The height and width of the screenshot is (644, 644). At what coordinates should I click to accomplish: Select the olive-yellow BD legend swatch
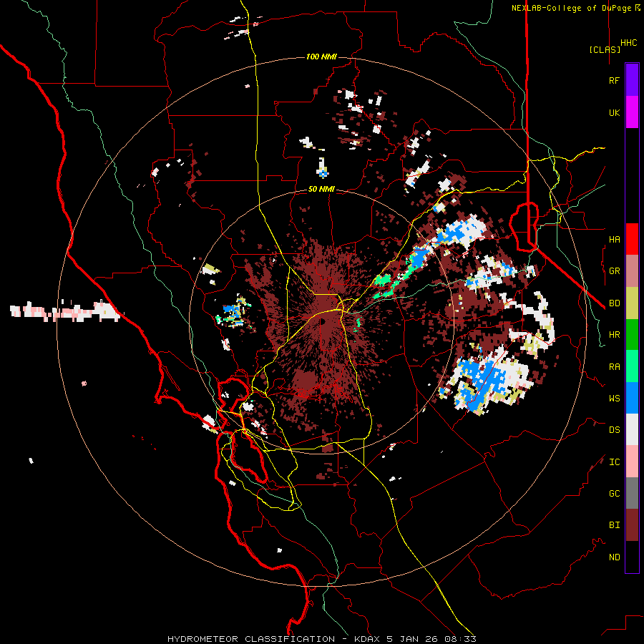[x=632, y=303]
